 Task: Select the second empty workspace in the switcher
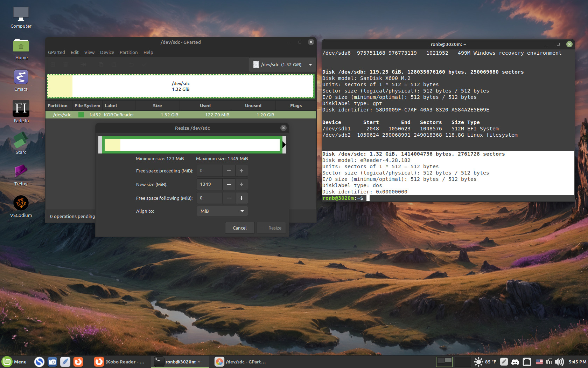coord(462,362)
